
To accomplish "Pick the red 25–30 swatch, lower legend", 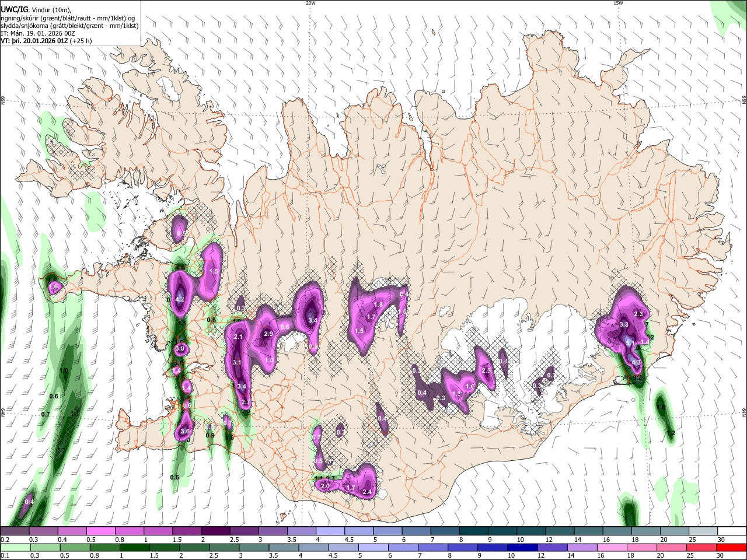I will [x=703, y=547].
